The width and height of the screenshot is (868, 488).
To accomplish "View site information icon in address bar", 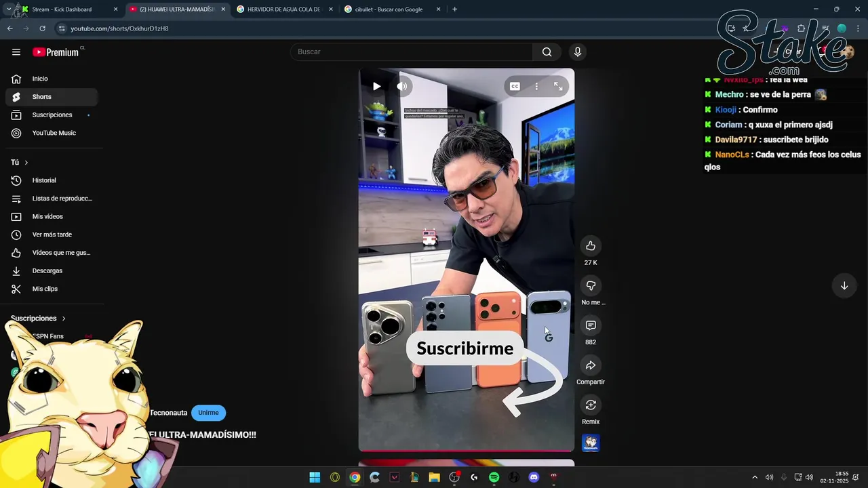I will (62, 28).
